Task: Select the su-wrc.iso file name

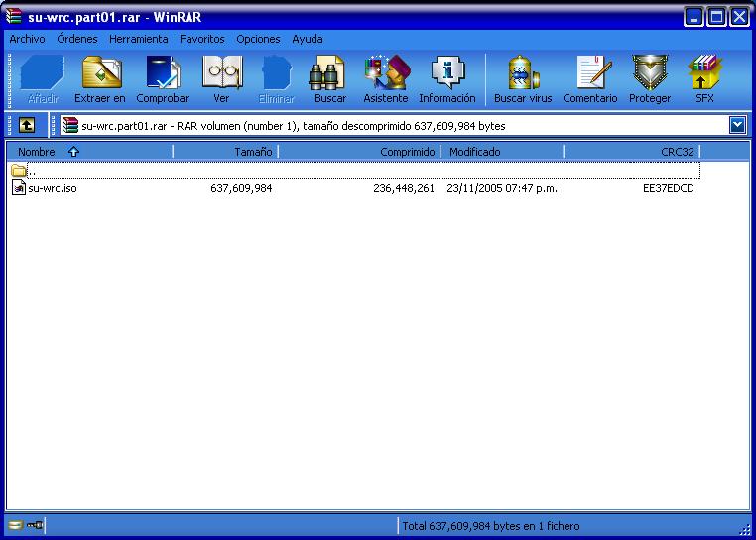Action: pos(53,188)
